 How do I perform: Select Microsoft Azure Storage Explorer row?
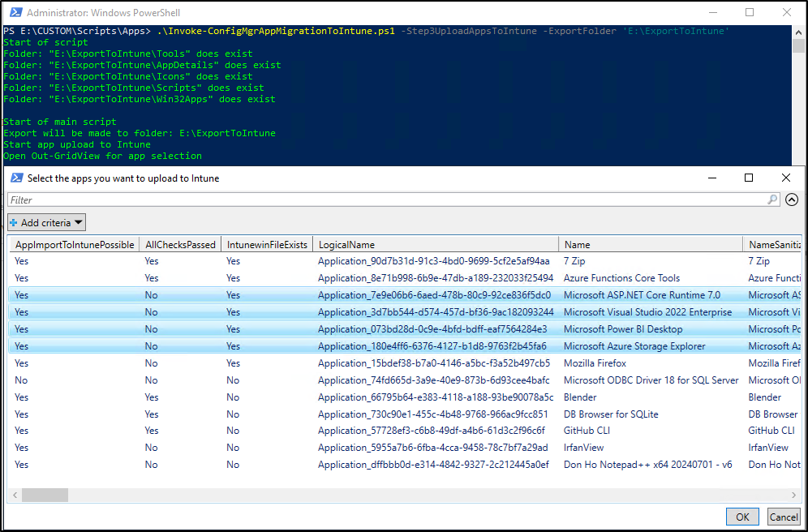coord(404,346)
